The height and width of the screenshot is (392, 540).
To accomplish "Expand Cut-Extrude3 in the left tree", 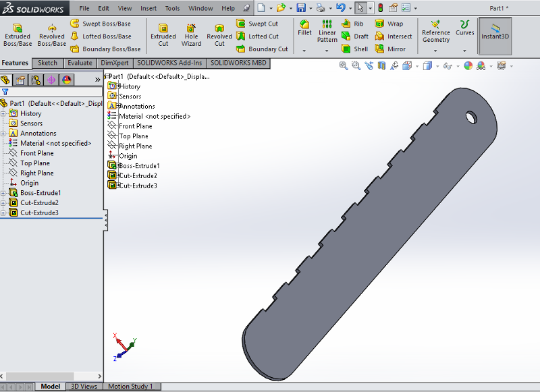I will (3, 213).
